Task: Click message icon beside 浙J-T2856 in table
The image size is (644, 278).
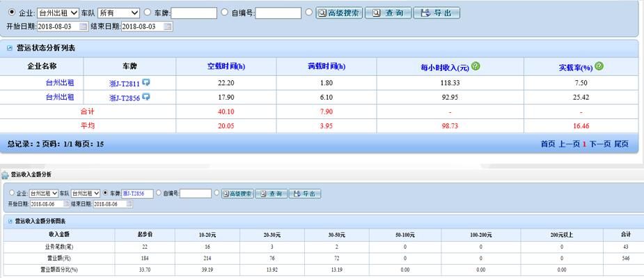Action: coord(146,97)
